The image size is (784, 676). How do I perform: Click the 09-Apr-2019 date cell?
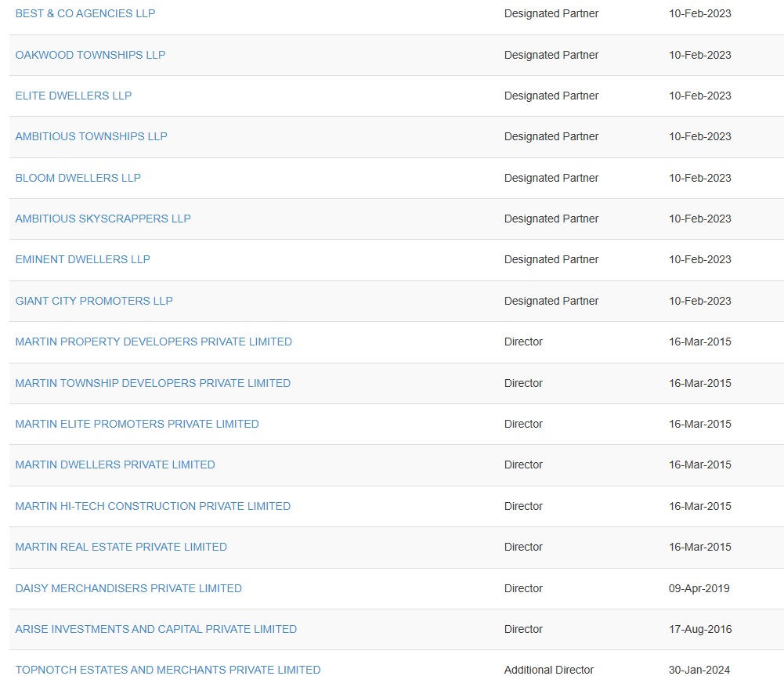[x=699, y=588]
